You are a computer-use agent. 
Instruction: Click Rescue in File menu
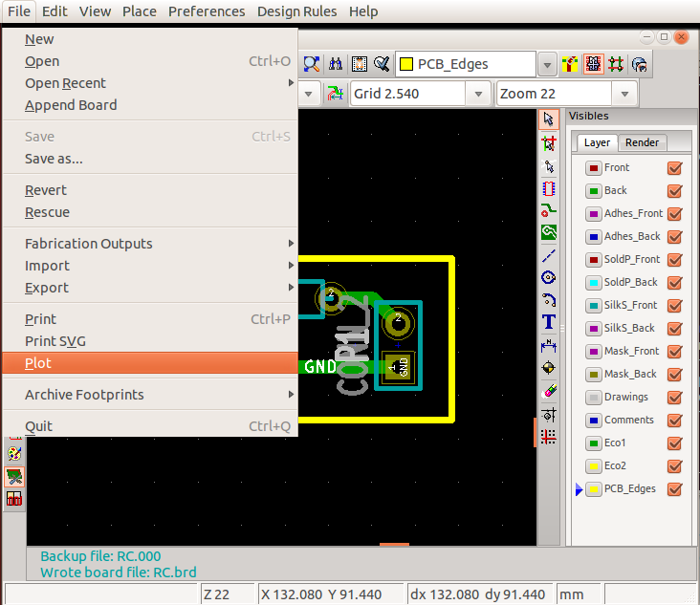[x=150, y=212]
